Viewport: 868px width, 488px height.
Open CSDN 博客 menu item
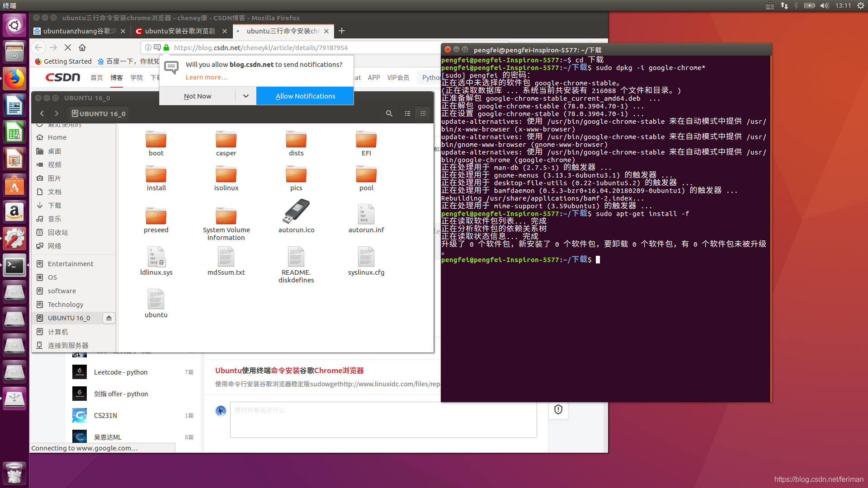pyautogui.click(x=117, y=78)
